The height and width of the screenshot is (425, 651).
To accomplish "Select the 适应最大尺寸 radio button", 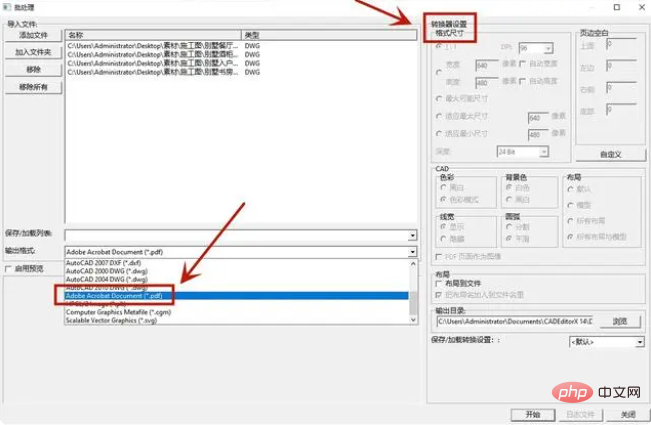I will click(x=439, y=117).
